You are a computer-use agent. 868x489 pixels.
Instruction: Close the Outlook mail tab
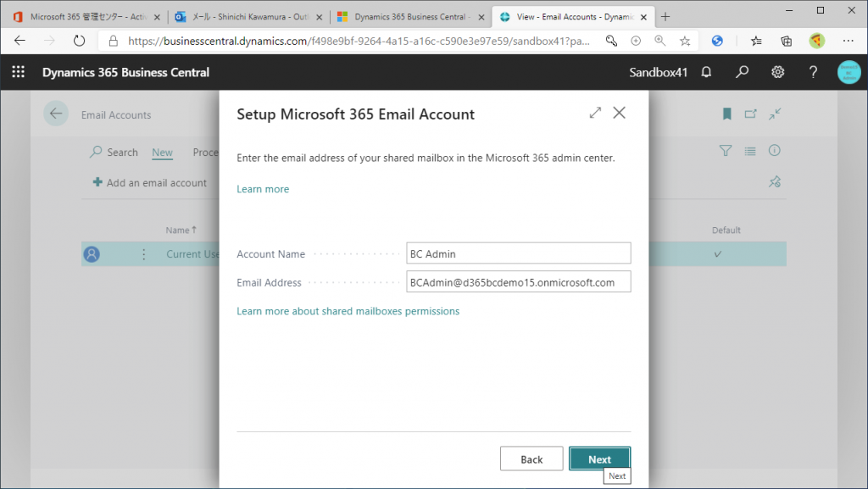point(320,17)
